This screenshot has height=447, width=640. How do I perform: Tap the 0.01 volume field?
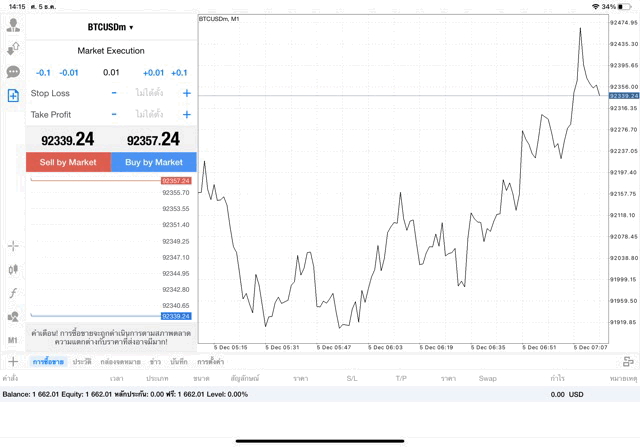111,73
